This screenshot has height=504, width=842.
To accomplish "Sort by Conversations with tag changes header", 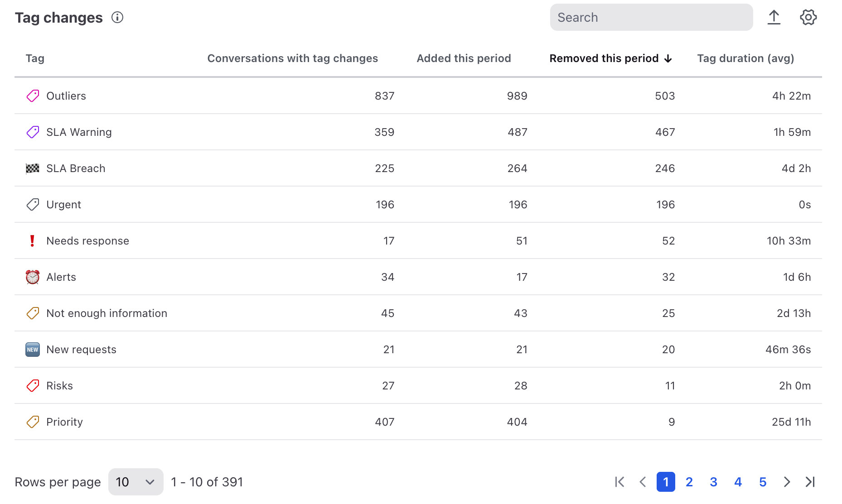I will 292,58.
